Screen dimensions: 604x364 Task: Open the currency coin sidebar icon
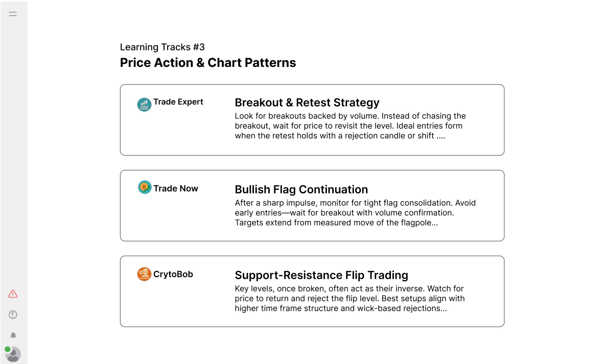tap(13, 315)
